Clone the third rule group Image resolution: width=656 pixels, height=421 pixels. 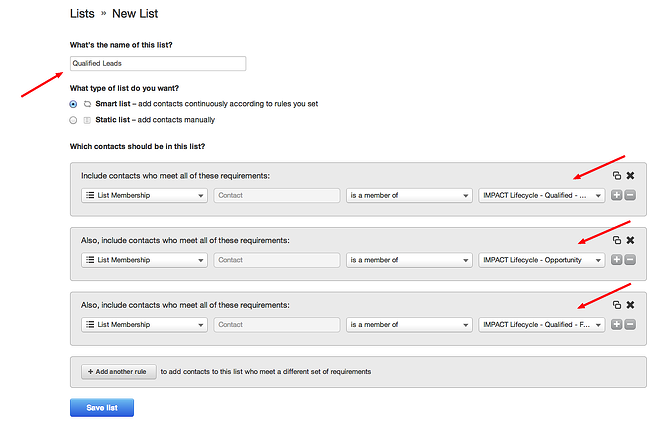tap(617, 305)
